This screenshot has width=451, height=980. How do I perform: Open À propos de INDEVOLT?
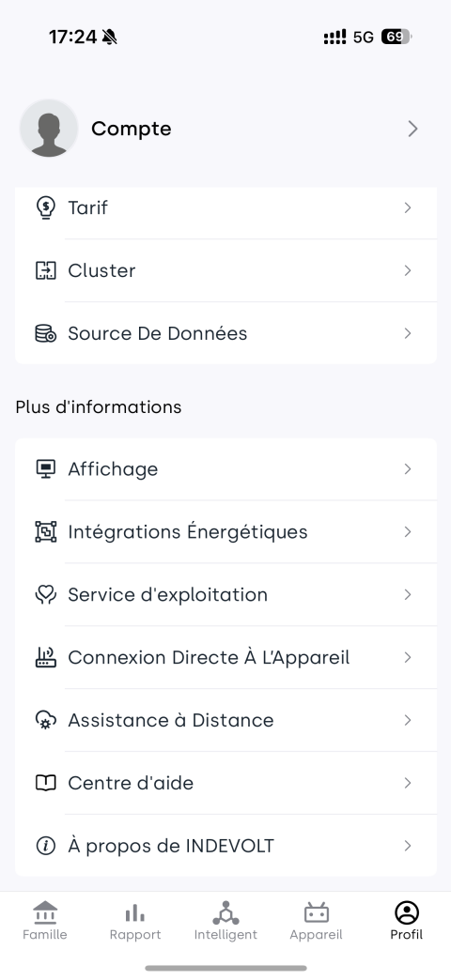(x=225, y=847)
